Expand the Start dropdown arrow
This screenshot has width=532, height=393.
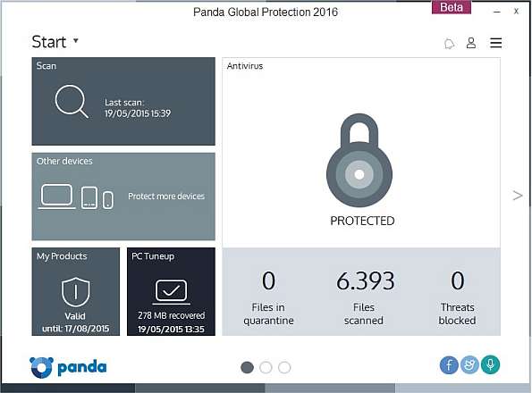point(76,40)
